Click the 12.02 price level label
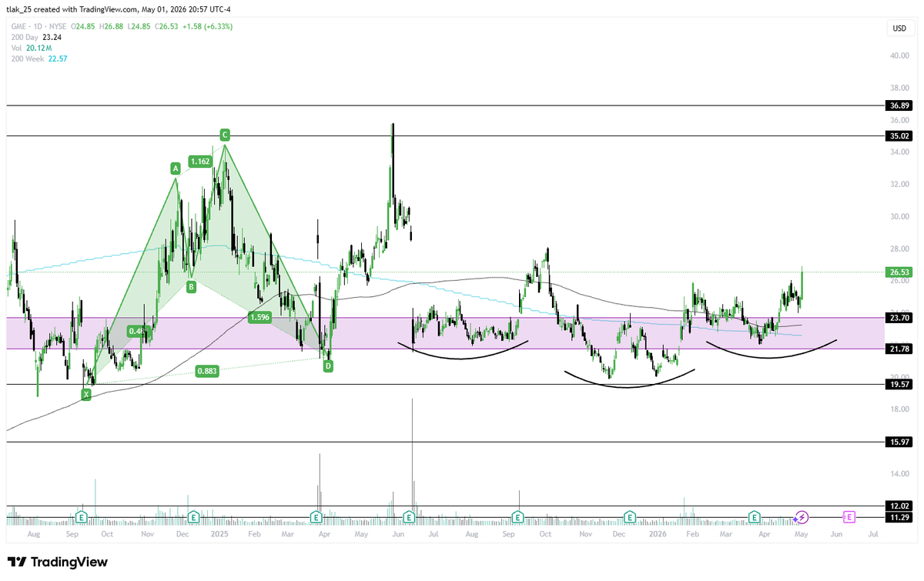 (899, 506)
